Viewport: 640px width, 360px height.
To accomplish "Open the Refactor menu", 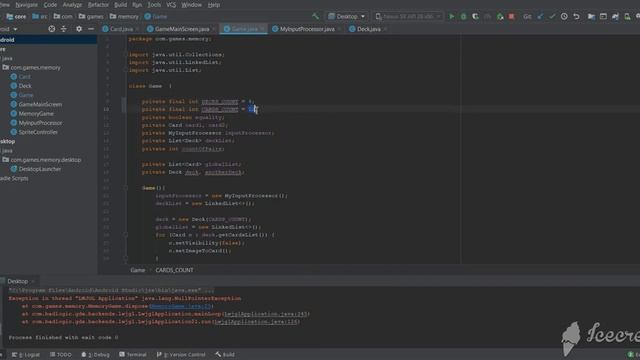I will tap(98, 5).
